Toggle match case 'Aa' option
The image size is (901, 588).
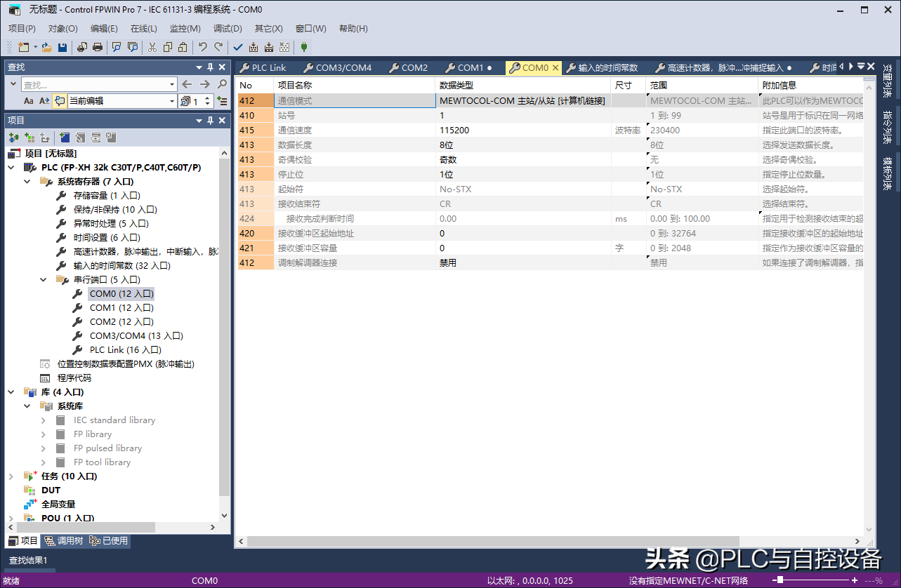pyautogui.click(x=29, y=101)
